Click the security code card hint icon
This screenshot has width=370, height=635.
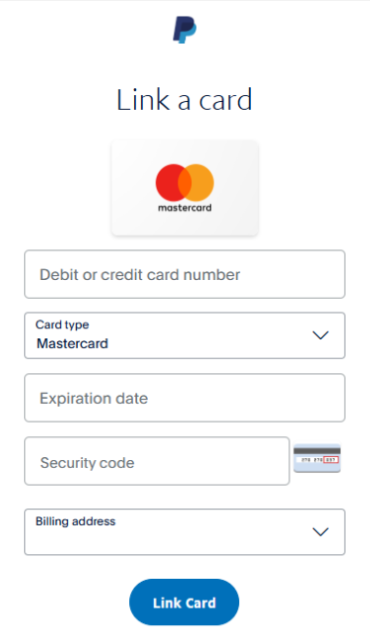point(317,458)
